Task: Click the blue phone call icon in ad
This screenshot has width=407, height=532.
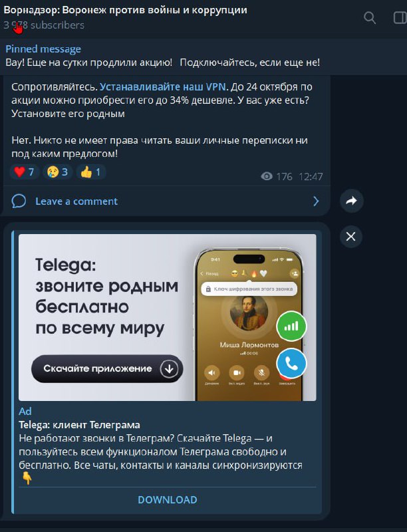Action: click(291, 363)
